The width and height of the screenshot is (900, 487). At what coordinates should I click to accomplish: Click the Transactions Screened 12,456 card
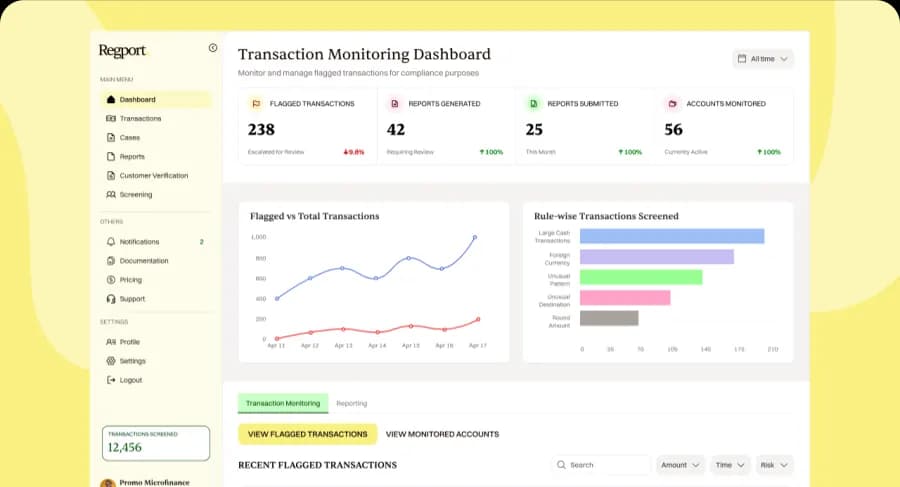(156, 443)
